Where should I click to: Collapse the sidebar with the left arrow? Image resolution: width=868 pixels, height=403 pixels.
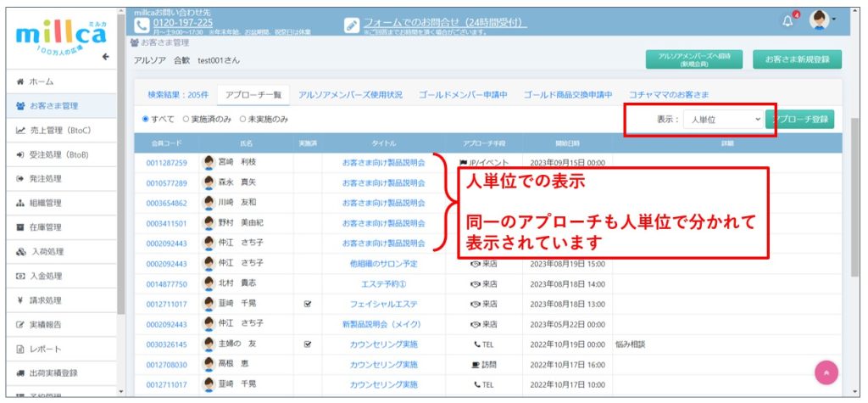tap(106, 58)
